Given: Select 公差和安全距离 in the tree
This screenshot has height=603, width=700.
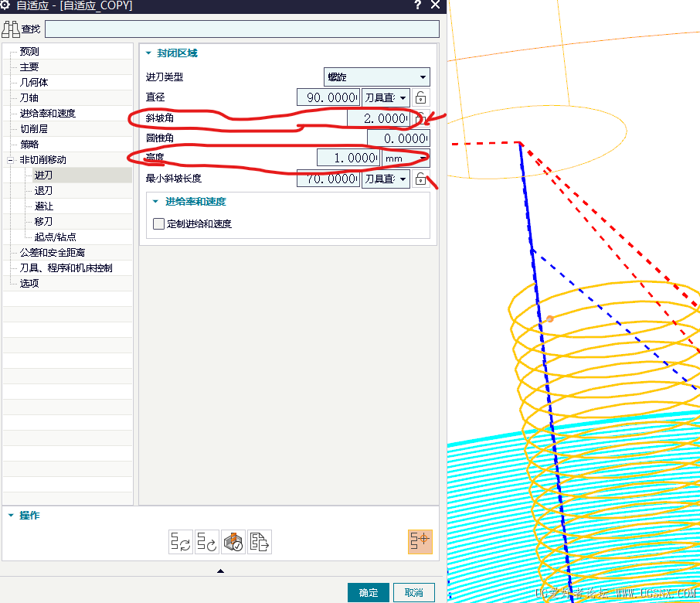Looking at the screenshot, I should [x=53, y=253].
